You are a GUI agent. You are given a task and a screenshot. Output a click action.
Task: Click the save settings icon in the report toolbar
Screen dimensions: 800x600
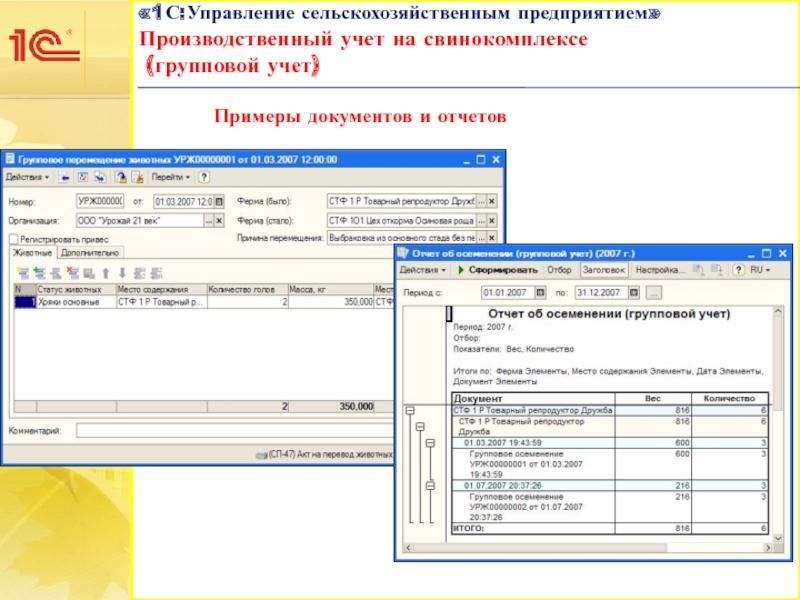717,270
